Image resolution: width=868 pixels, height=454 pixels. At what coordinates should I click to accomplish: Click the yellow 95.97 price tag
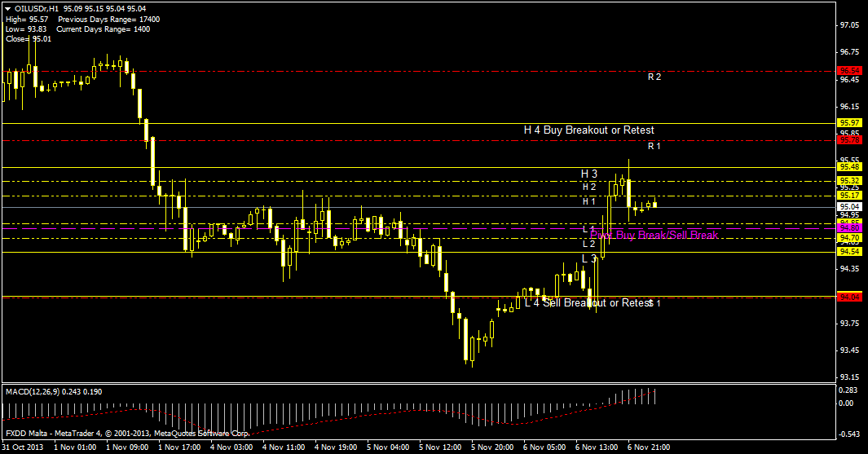pyautogui.click(x=850, y=123)
